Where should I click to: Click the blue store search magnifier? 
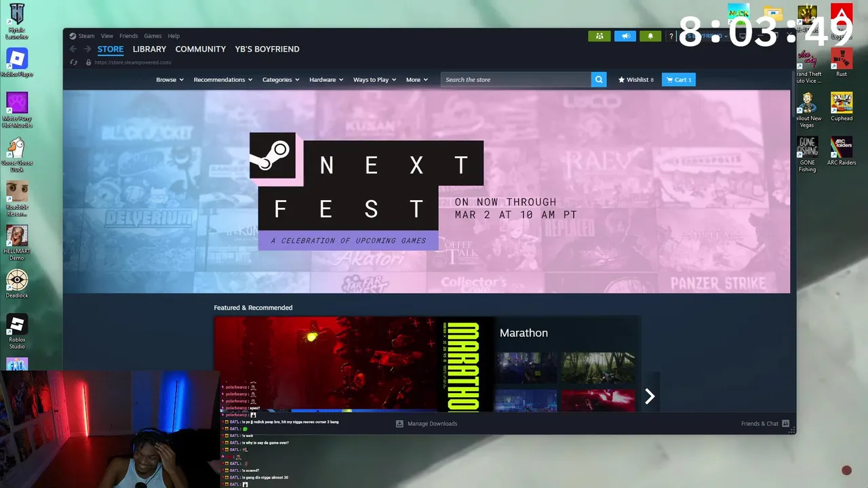599,79
